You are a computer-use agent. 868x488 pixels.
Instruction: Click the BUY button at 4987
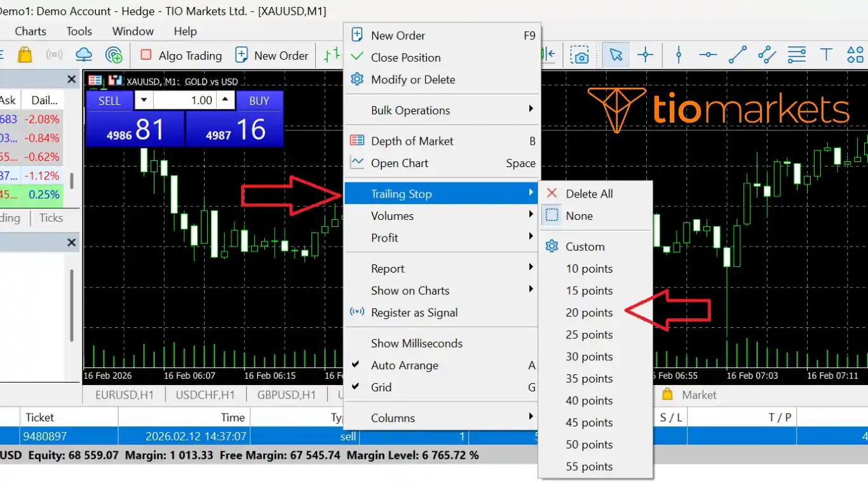(259, 100)
